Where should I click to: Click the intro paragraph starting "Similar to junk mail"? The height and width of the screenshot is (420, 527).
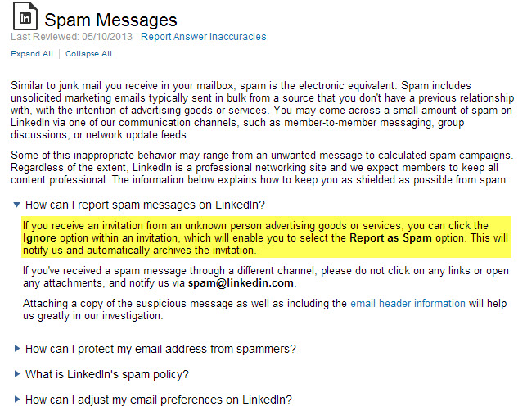pos(262,111)
